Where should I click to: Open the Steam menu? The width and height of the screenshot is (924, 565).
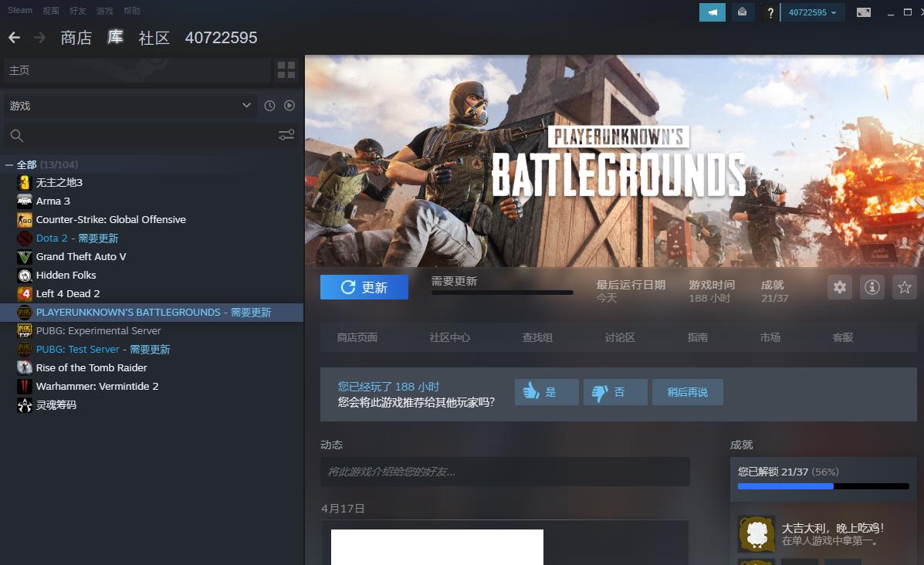20,11
